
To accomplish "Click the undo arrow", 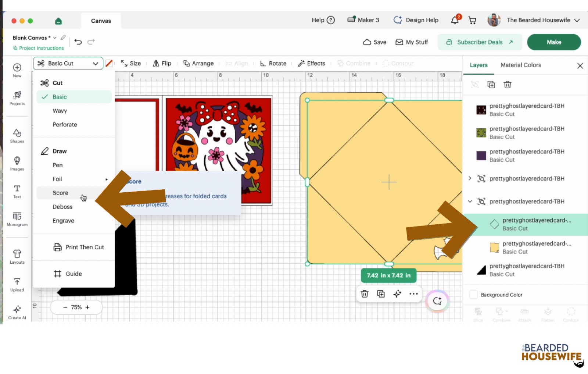I will tap(78, 42).
